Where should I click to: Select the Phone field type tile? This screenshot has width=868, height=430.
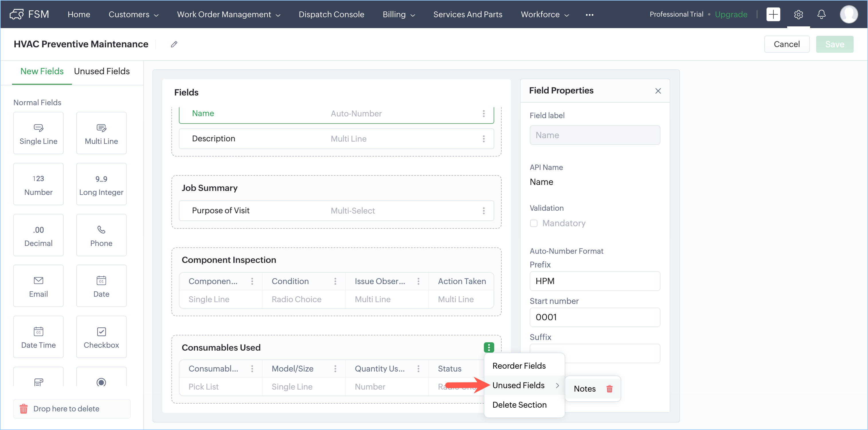tap(101, 235)
